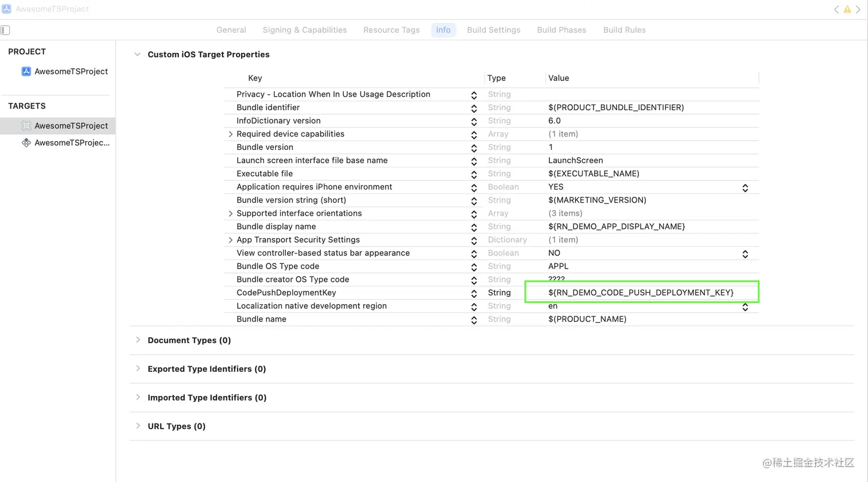
Task: Open key stepper for InfoDictionary version
Action: 474,122
